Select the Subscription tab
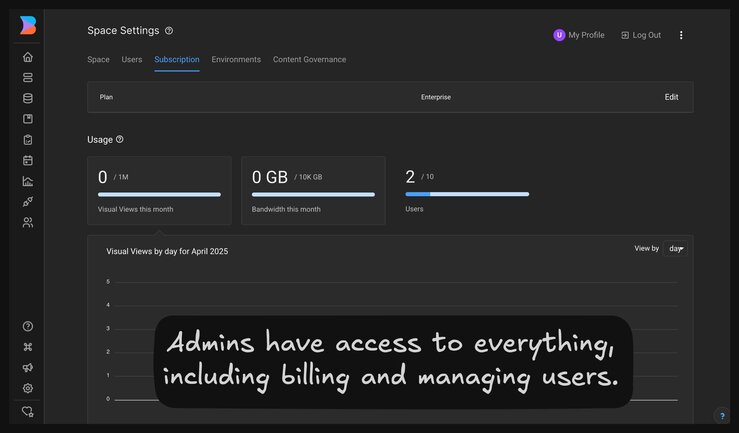Image resolution: width=739 pixels, height=433 pixels. click(x=177, y=59)
